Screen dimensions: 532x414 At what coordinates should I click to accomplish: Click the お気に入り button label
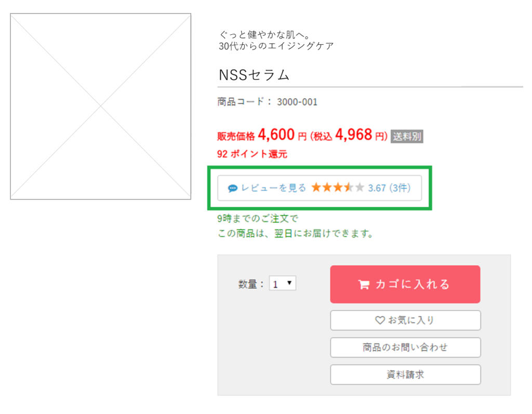[x=411, y=320]
